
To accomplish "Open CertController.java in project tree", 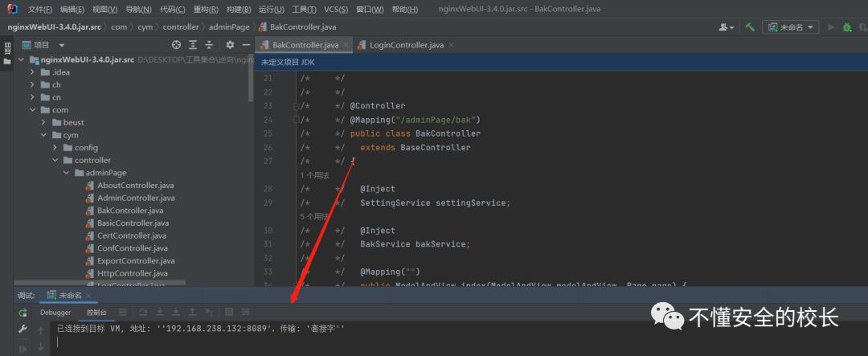I will (x=131, y=235).
